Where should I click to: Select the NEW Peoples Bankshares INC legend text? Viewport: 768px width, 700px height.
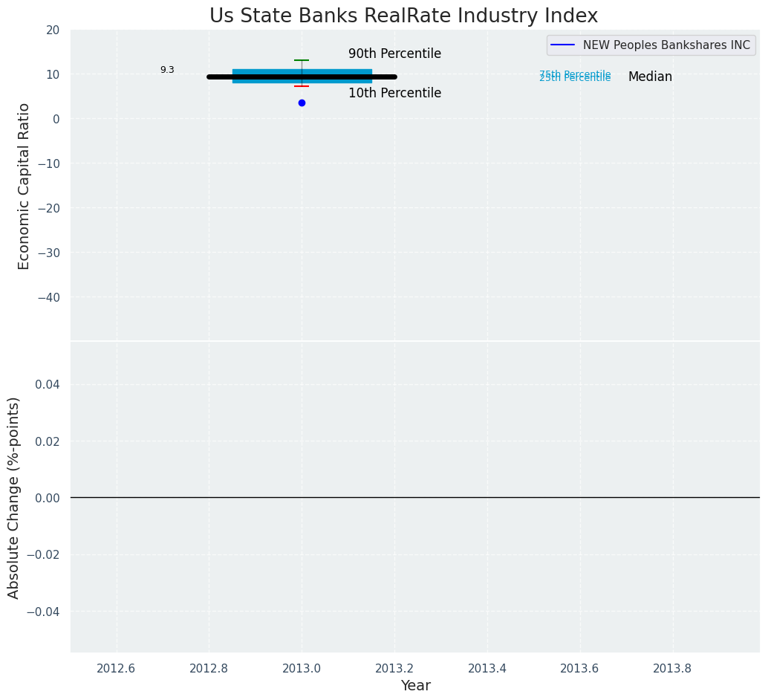(x=666, y=45)
